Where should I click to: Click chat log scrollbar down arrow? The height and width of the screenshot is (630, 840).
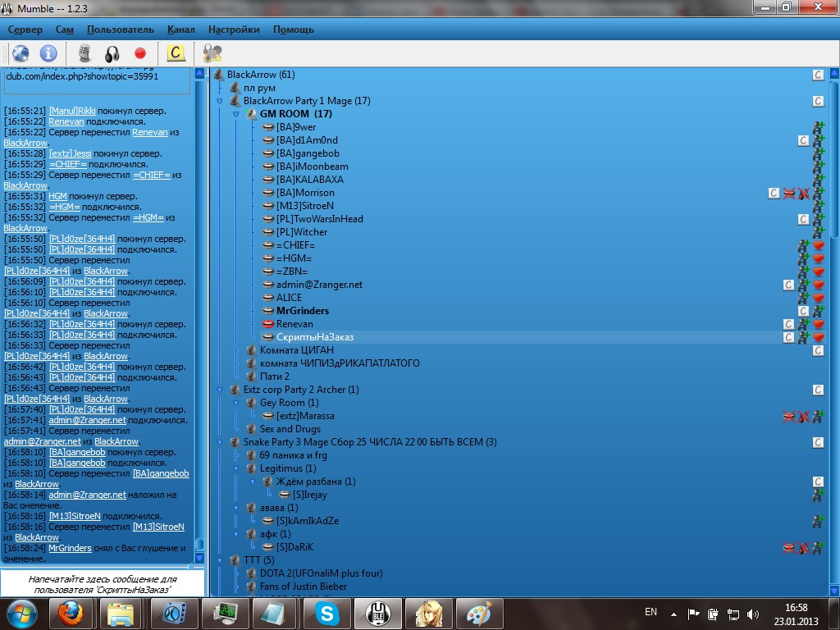click(x=199, y=558)
